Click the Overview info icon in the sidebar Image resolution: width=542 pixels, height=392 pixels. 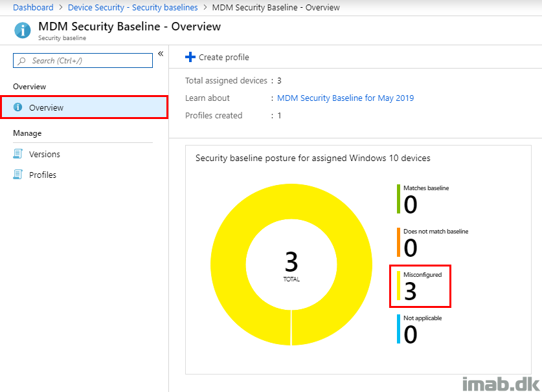point(17,107)
